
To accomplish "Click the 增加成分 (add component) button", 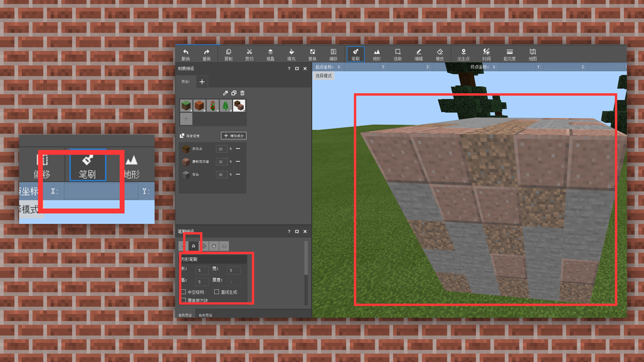I will 234,136.
